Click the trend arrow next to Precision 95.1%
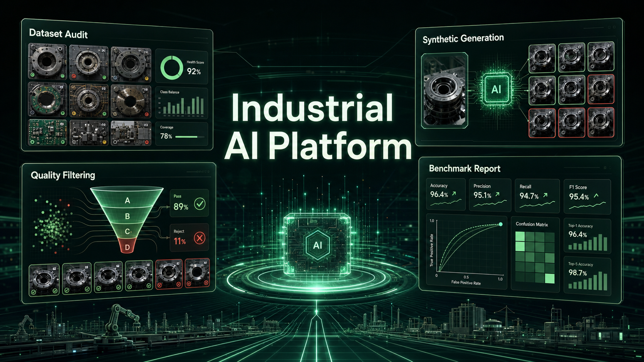 497,194
